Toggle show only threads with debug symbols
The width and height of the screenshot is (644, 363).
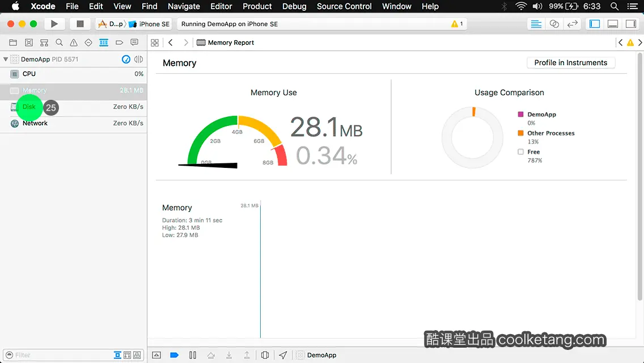[128, 355]
